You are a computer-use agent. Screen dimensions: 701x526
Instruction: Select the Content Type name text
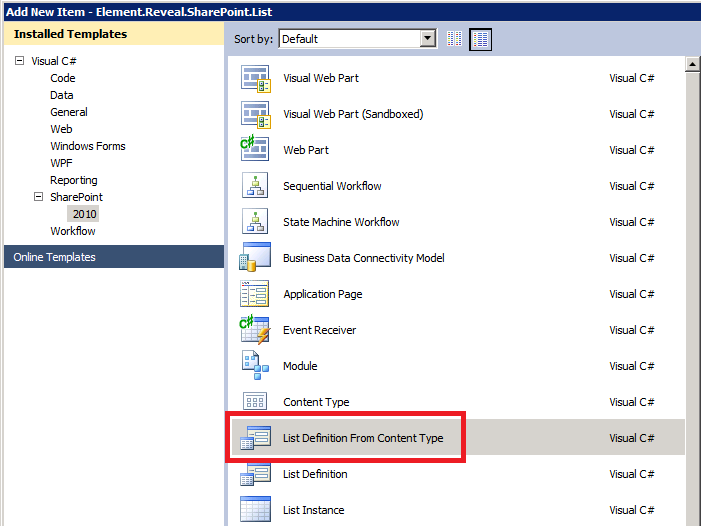(x=316, y=402)
